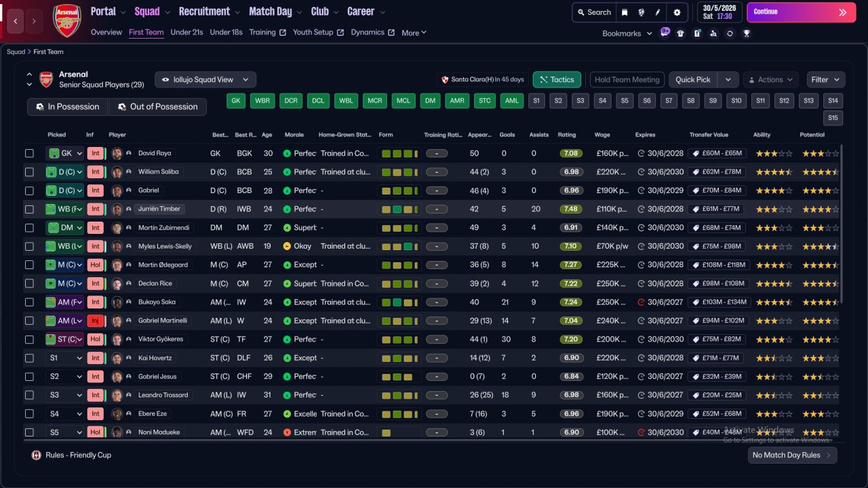Click the Quick Pick button
This screenshot has width=868, height=488.
click(x=693, y=79)
